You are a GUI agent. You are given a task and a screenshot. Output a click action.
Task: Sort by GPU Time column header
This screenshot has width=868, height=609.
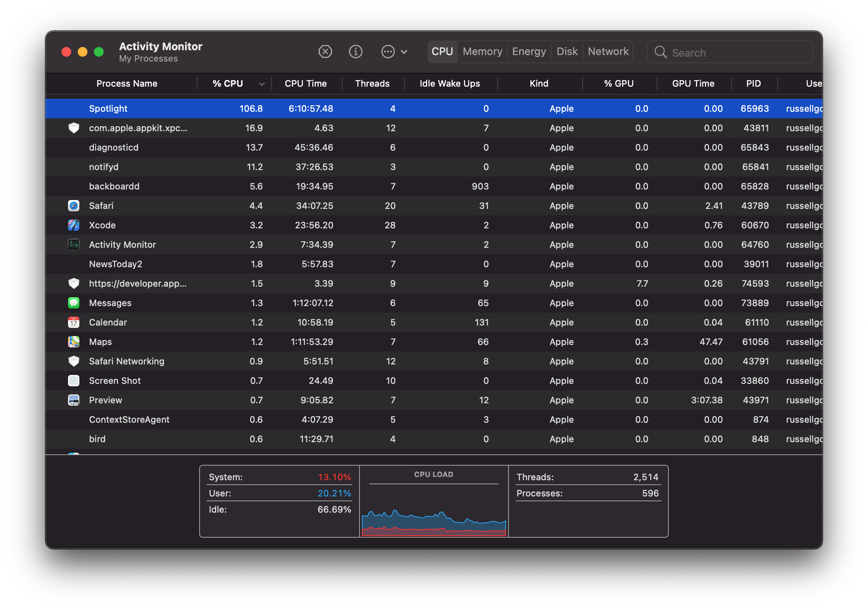[x=693, y=84]
